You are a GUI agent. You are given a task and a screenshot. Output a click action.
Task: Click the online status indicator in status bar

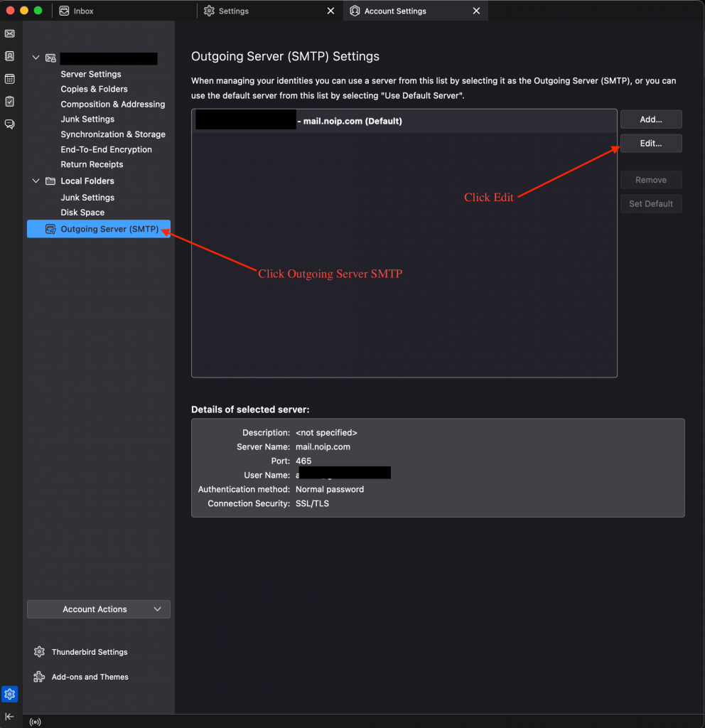point(36,722)
